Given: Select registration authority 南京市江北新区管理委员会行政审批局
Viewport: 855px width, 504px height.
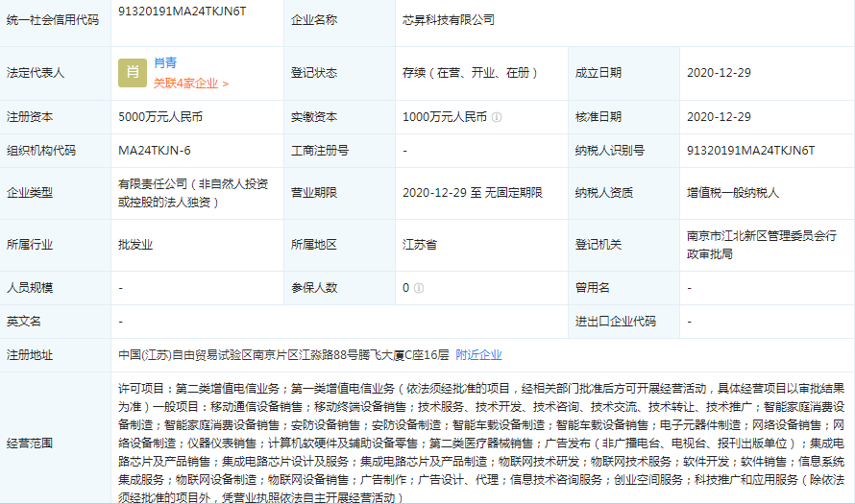Looking at the screenshot, I should tap(762, 245).
